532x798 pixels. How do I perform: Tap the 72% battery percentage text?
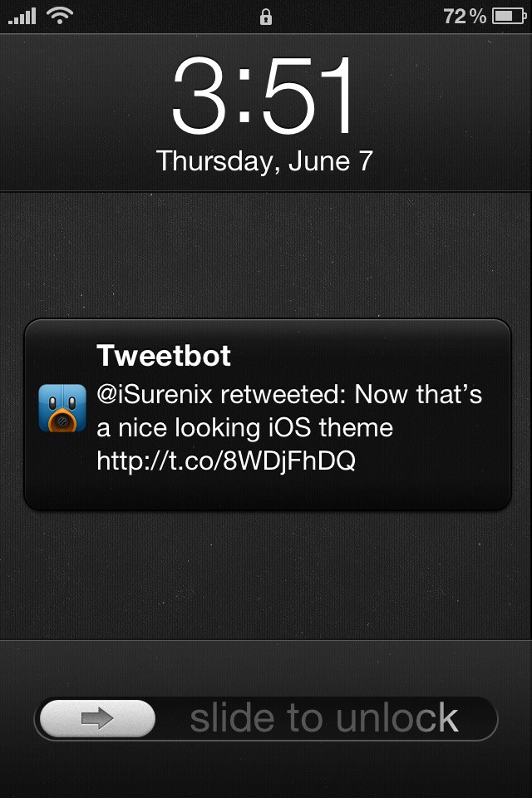pos(465,17)
